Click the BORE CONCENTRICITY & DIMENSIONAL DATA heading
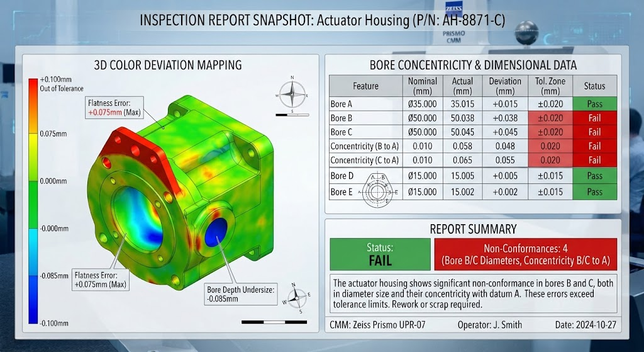 (x=473, y=65)
